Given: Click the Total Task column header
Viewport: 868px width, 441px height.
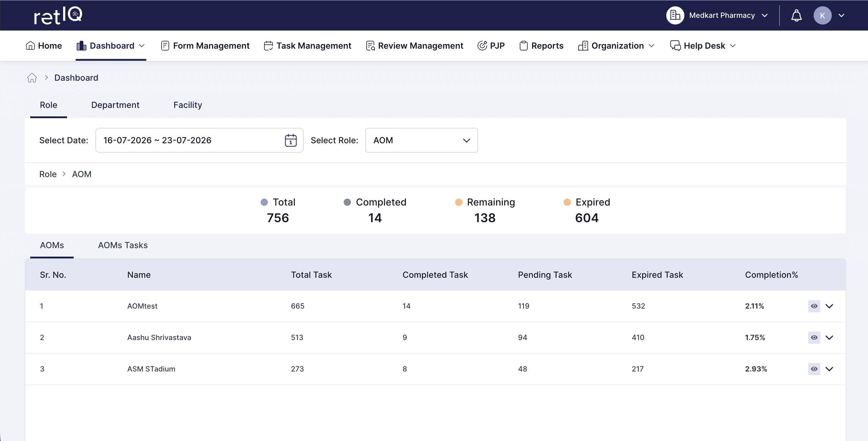Looking at the screenshot, I should click(x=311, y=275).
